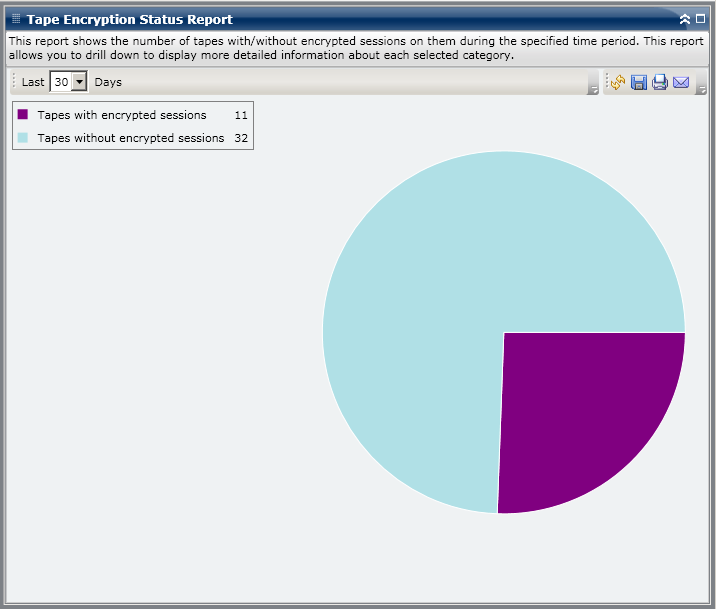Open the icon toolbar overflow options arrow

(700, 89)
